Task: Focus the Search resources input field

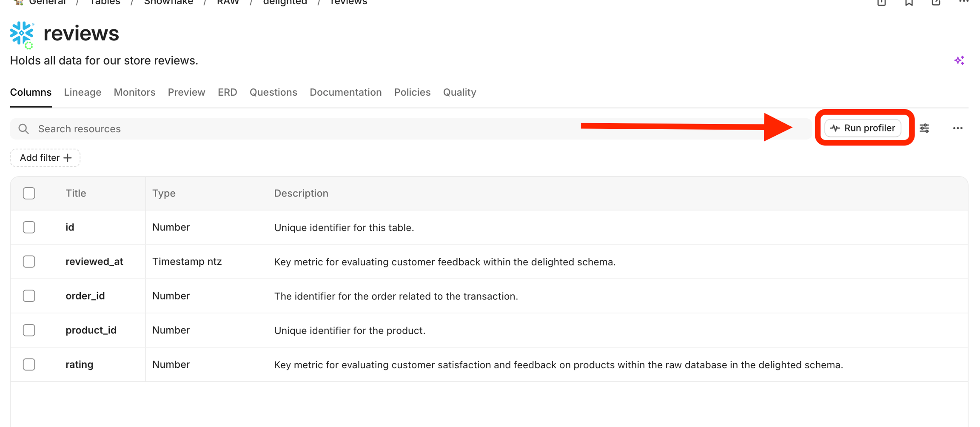Action: pos(298,129)
